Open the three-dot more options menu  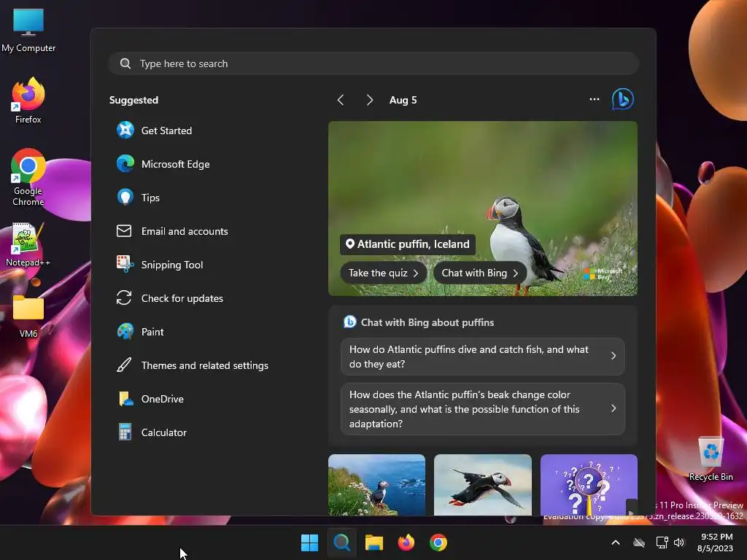(594, 99)
